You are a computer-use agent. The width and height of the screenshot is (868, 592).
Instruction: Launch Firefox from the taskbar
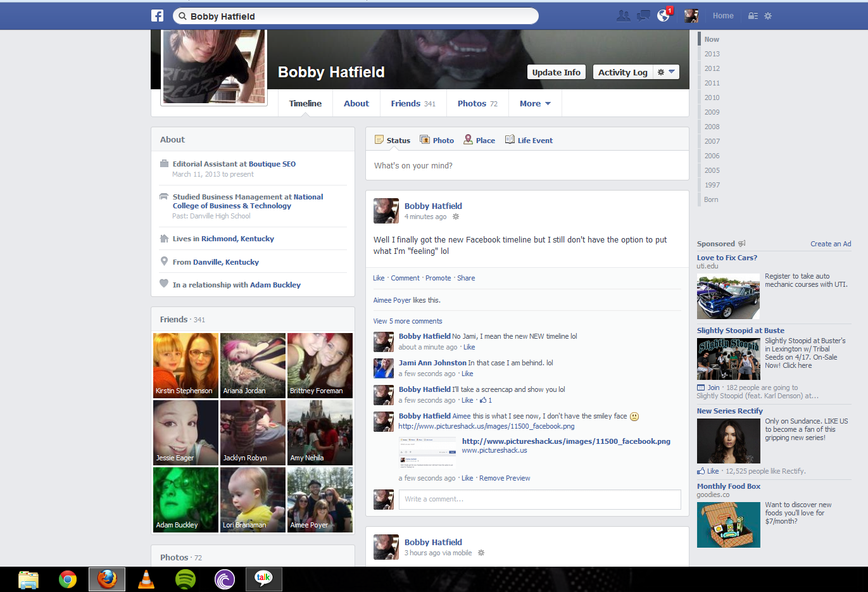click(x=107, y=579)
